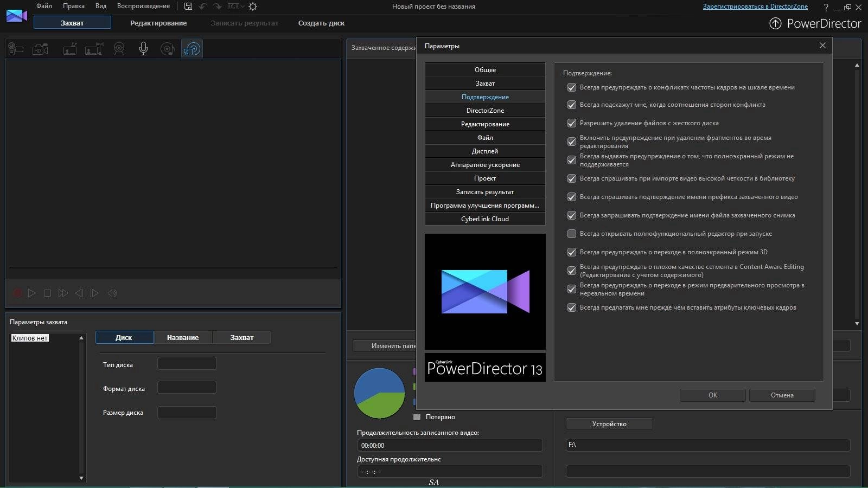Open the Проект settings category
Screen dimensions: 868x488
point(485,178)
